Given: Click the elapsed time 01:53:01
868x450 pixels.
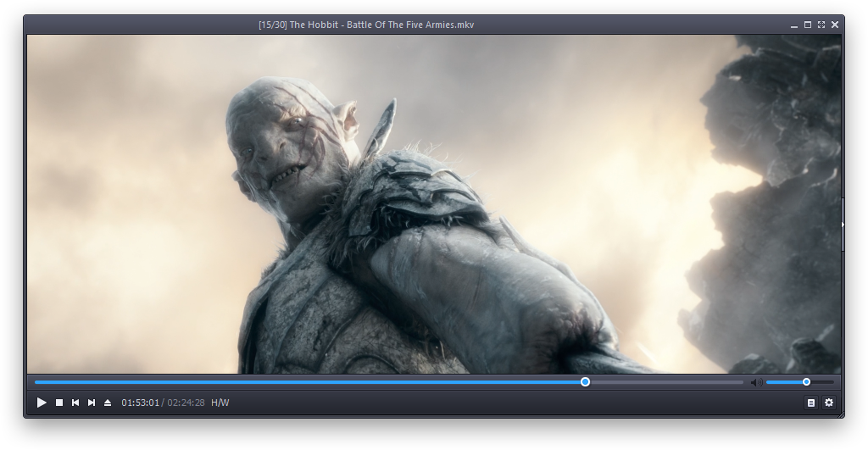Looking at the screenshot, I should click(x=141, y=403).
